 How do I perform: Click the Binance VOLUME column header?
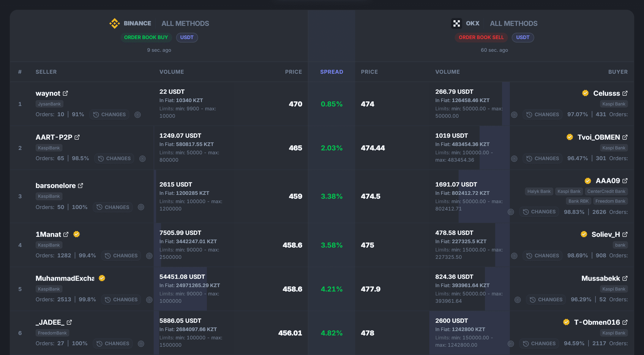click(171, 72)
